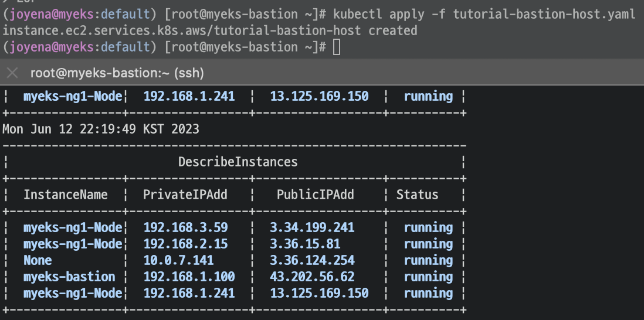Viewport: 644px width, 320px height.
Task: Close the root@myeks-bastion ssh pane
Action: click(x=12, y=73)
